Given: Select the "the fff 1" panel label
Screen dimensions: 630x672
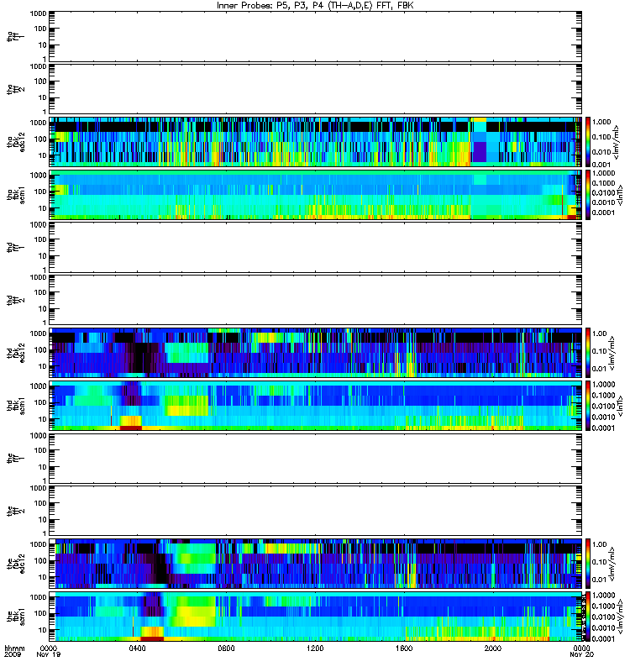Looking at the screenshot, I should point(16,458).
